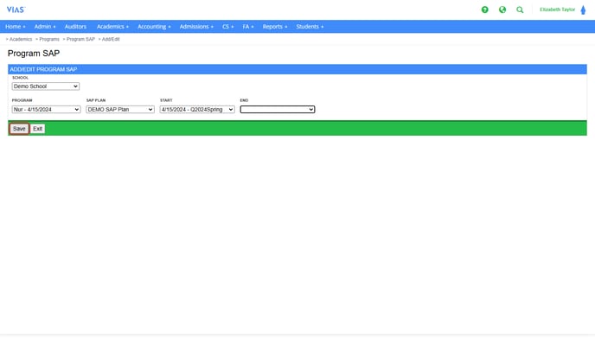Image resolution: width=595 pixels, height=364 pixels.
Task: Open the Admissions menu
Action: (x=196, y=27)
